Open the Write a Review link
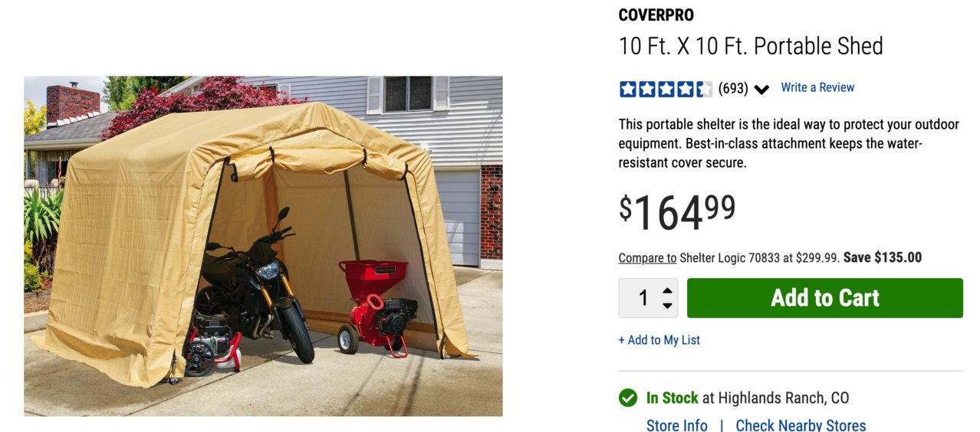This screenshot has height=432, width=980. pos(817,87)
